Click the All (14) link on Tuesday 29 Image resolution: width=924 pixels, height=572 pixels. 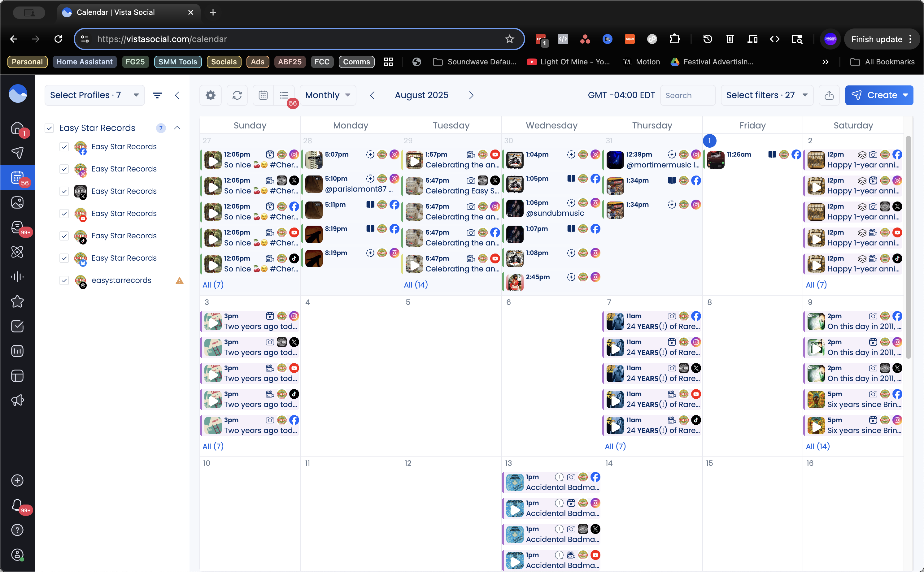[416, 285]
